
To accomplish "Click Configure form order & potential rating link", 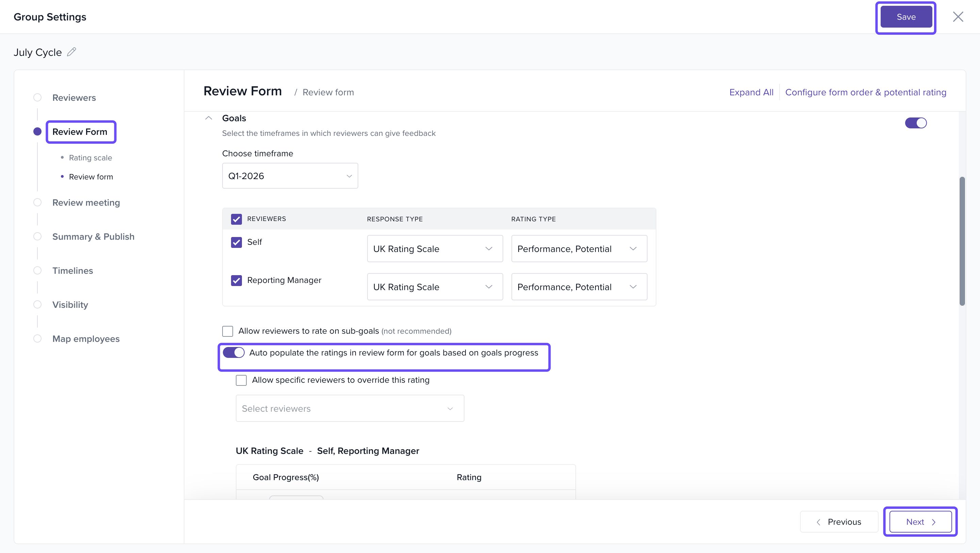I will point(865,92).
